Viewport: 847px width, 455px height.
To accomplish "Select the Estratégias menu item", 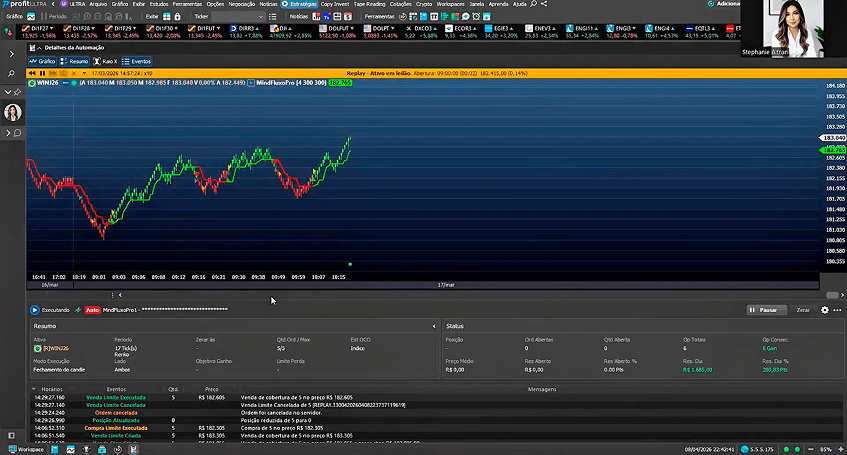I will point(299,4).
